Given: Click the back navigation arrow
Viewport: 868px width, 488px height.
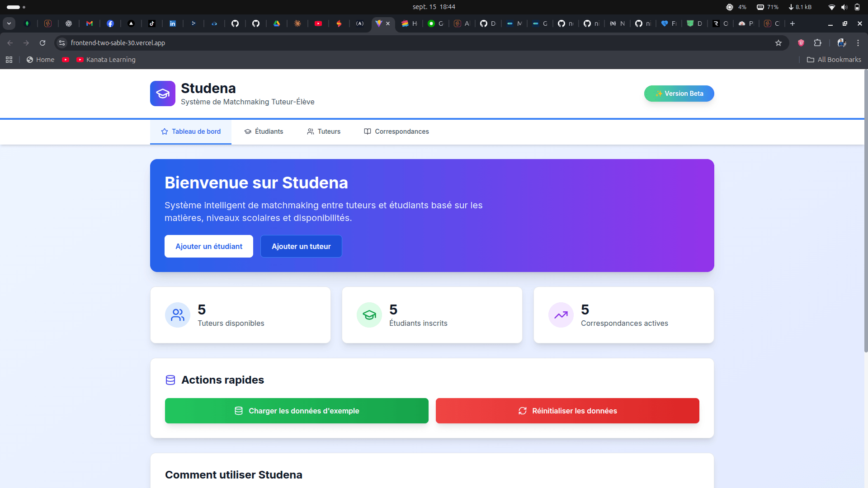Looking at the screenshot, I should click(x=10, y=43).
